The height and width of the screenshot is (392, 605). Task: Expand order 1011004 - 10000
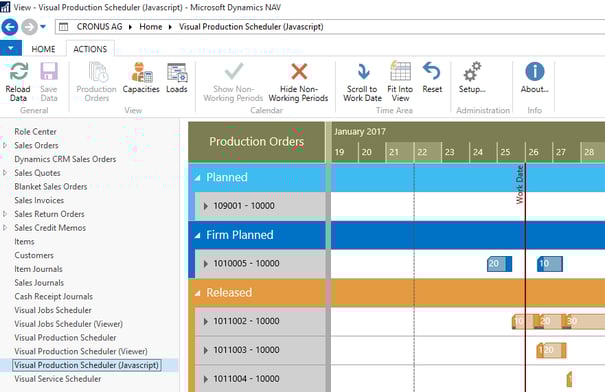pyautogui.click(x=206, y=379)
